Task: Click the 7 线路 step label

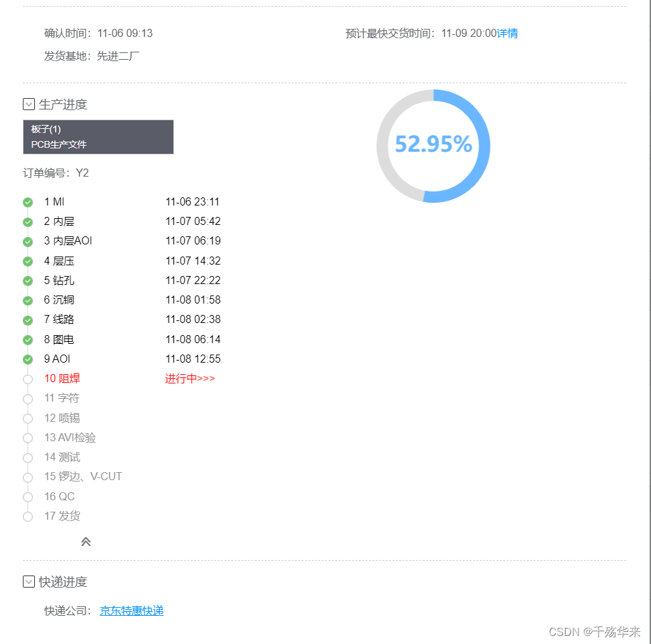Action: [x=59, y=319]
